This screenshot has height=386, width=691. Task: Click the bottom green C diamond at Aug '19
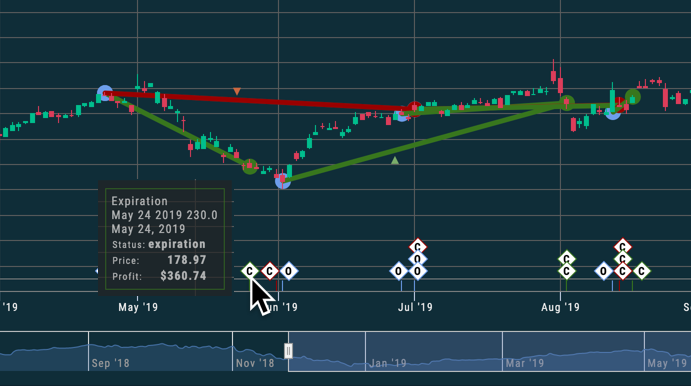(x=567, y=271)
